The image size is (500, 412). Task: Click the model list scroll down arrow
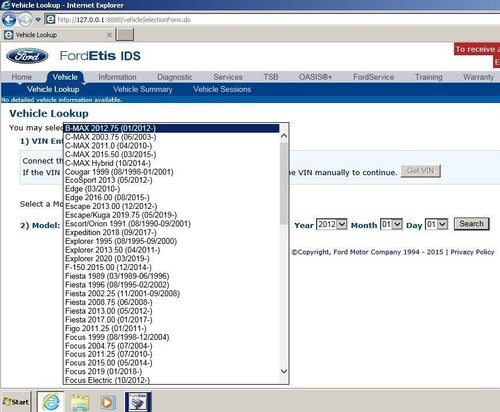(284, 371)
